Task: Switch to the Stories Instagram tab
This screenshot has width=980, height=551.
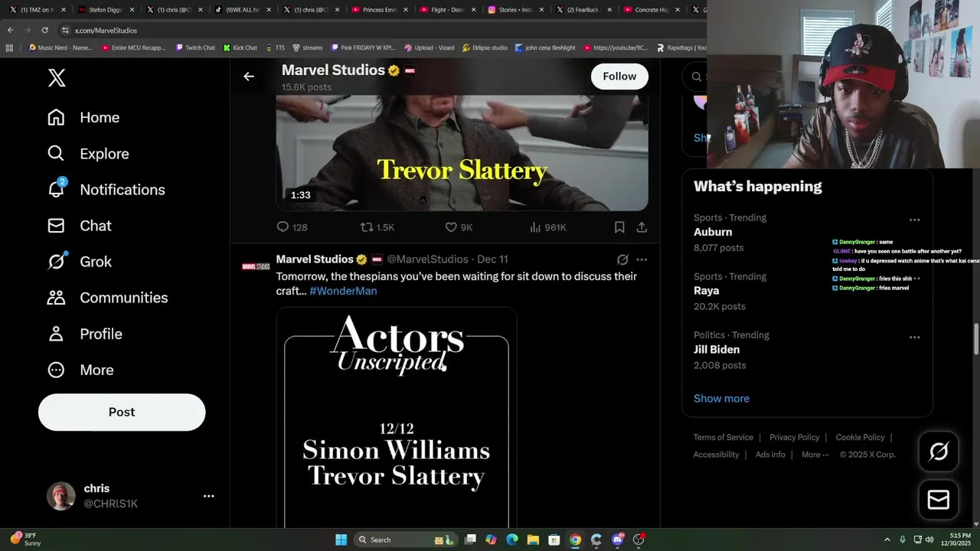Action: [x=514, y=10]
